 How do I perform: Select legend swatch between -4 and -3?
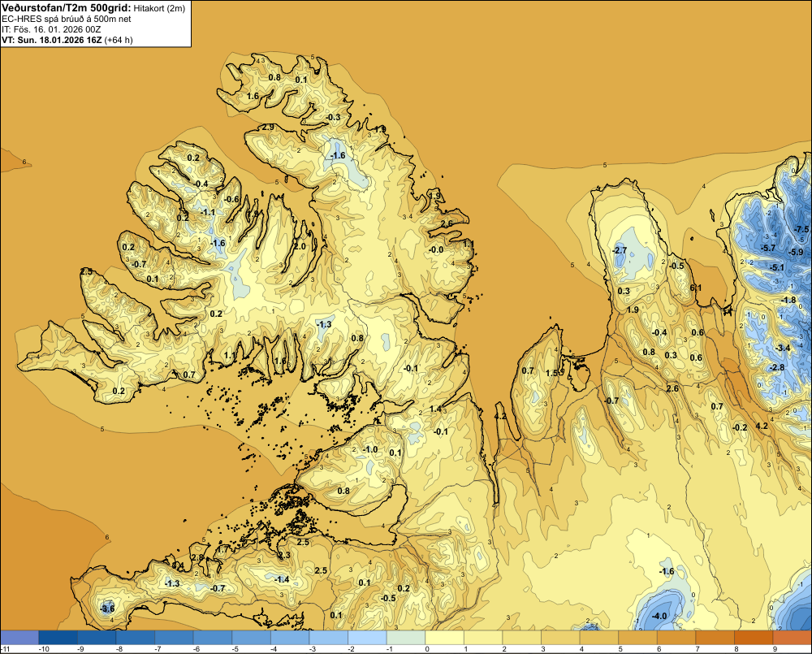click(x=290, y=637)
